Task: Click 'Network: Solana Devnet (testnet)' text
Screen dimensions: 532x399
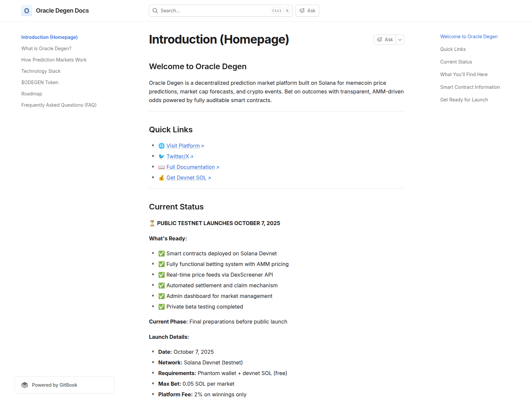Action: point(200,362)
